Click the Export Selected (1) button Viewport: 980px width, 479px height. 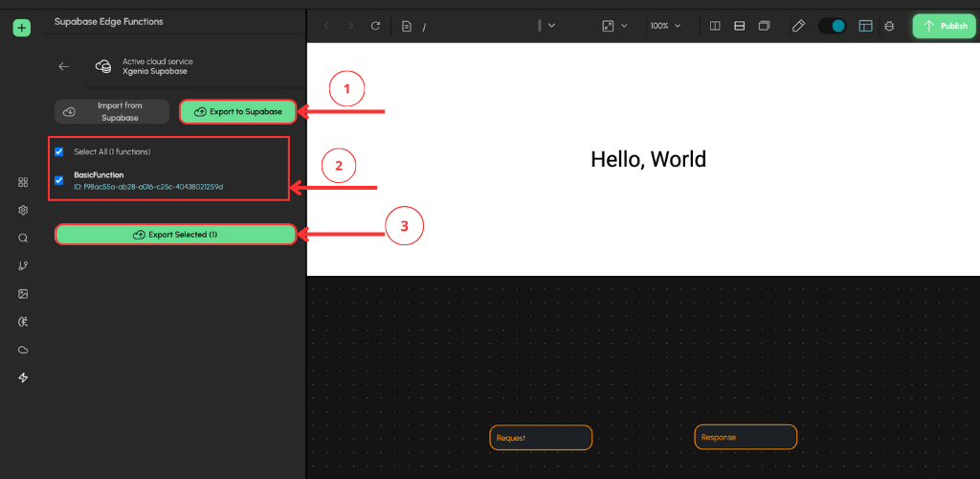coord(175,235)
